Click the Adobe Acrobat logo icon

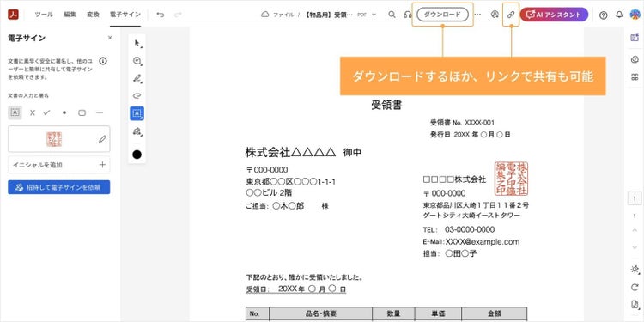click(x=13, y=15)
